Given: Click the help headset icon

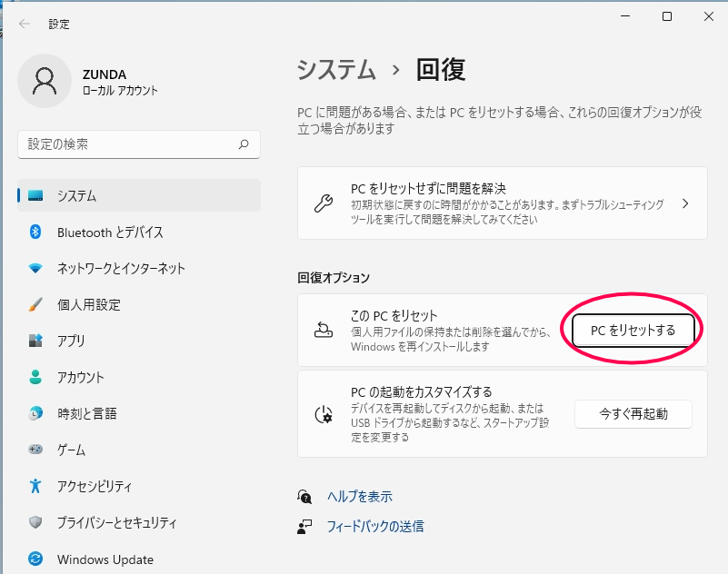Looking at the screenshot, I should pyautogui.click(x=304, y=497).
